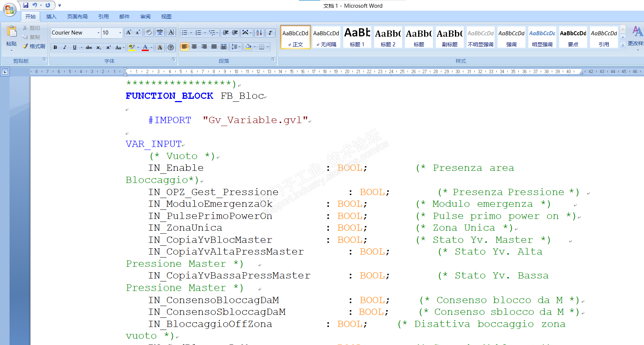Viewport: 644px width, 345px height.
Task: Switch to the 插入 (Insert) tab
Action: (51, 17)
